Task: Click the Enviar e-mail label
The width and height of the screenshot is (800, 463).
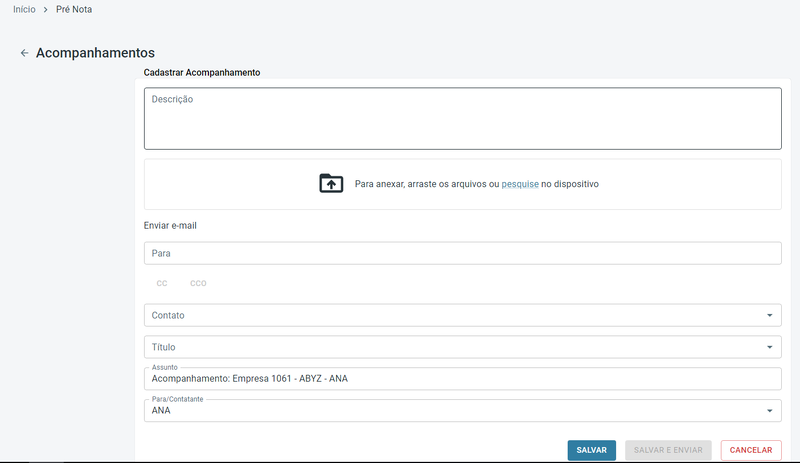Action: (x=170, y=226)
